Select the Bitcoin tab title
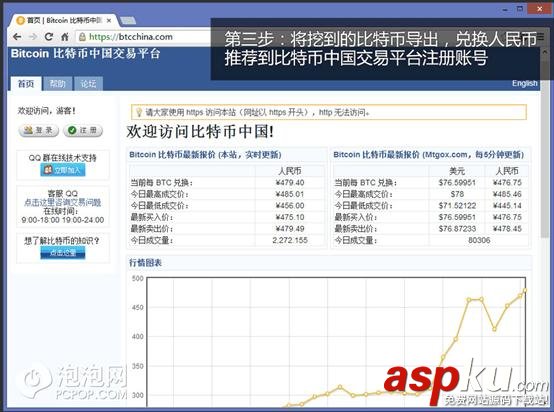The image size is (554, 412). (x=64, y=20)
